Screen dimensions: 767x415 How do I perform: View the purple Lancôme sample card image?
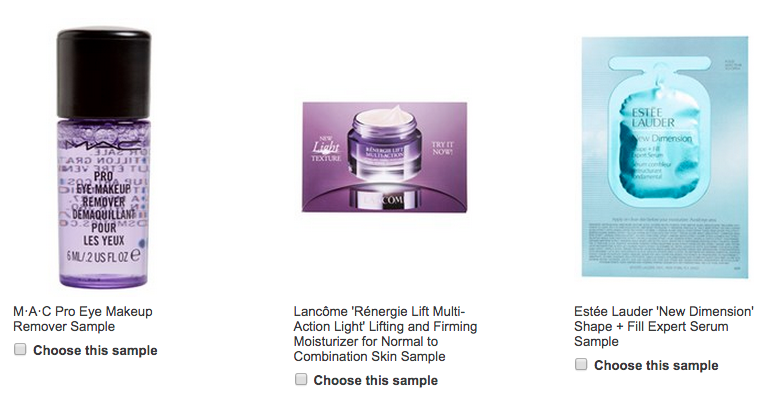tap(384, 157)
